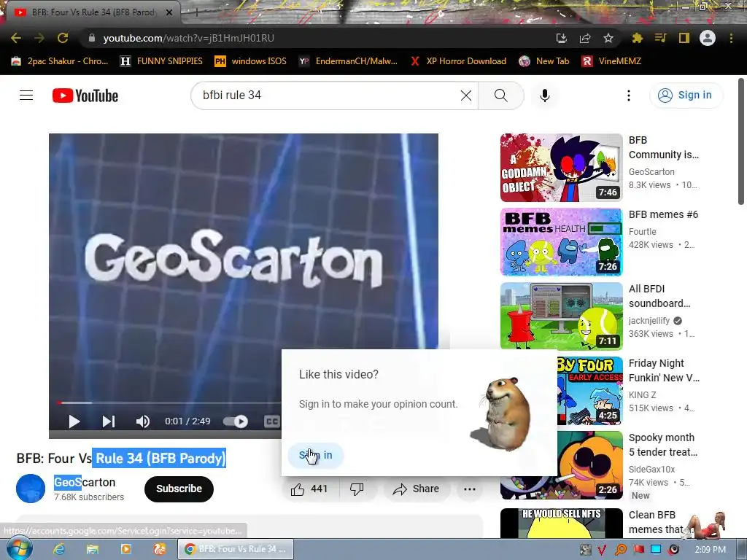
Task: Seek on the video progress bar
Action: pyautogui.click(x=169, y=402)
